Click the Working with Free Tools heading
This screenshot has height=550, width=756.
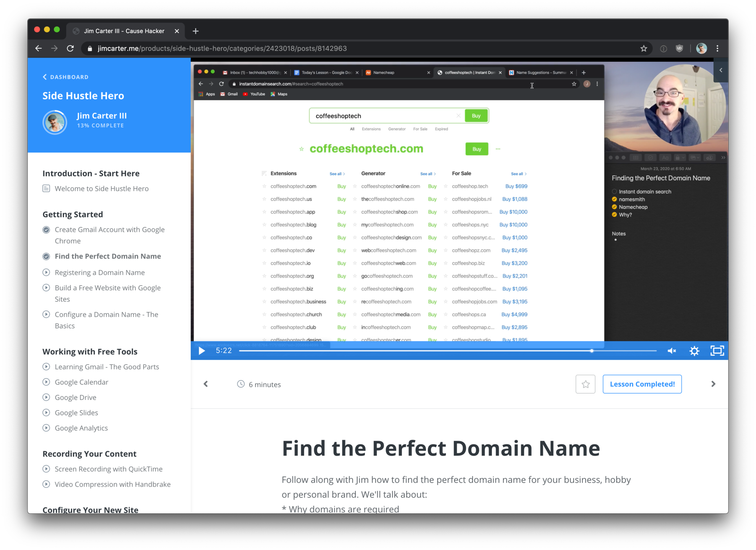(x=90, y=351)
